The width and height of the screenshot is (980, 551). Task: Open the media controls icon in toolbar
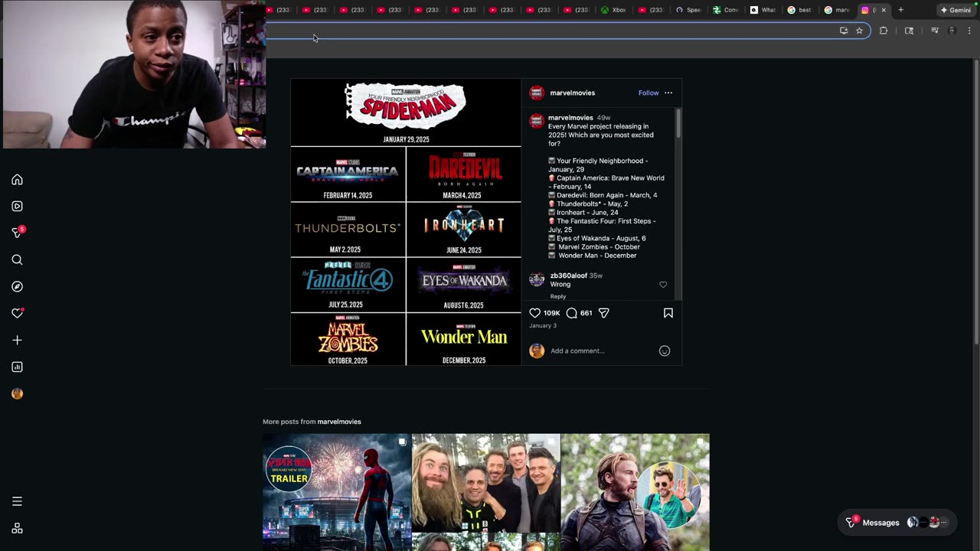tap(934, 31)
